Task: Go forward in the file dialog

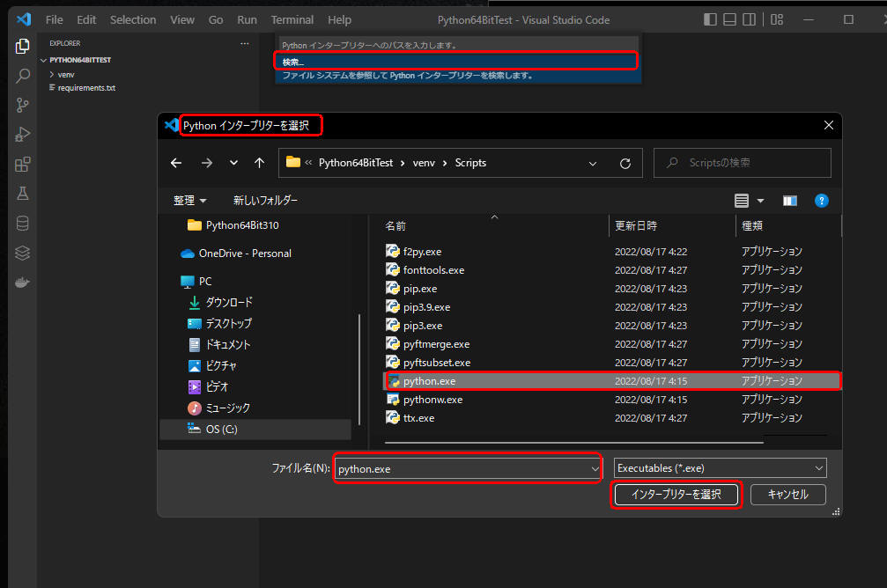Action: pyautogui.click(x=206, y=163)
